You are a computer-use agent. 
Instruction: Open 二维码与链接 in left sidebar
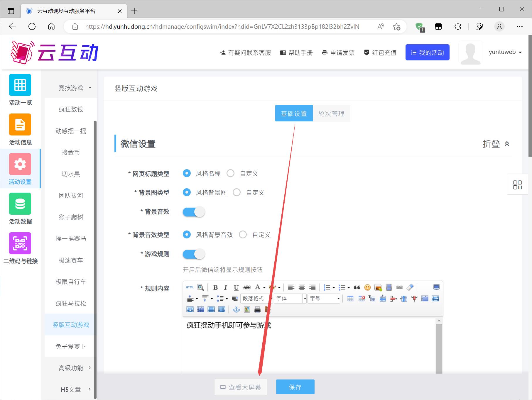click(20, 248)
